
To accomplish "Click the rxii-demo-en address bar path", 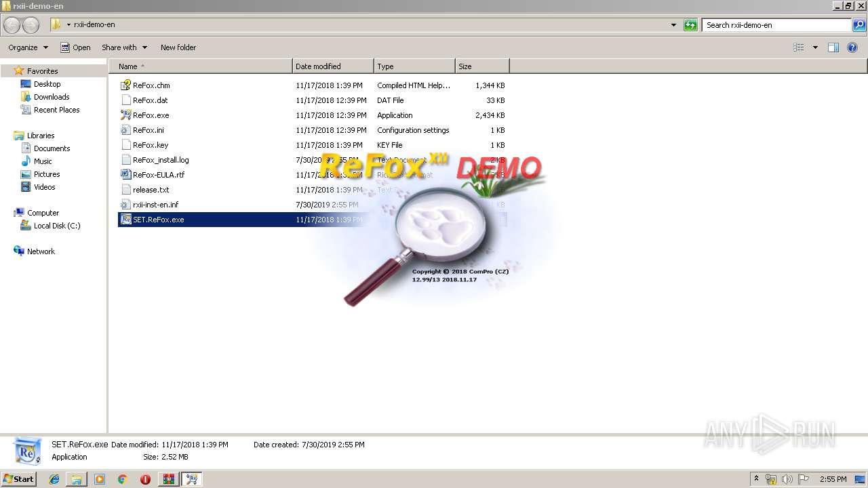I will click(x=94, y=25).
